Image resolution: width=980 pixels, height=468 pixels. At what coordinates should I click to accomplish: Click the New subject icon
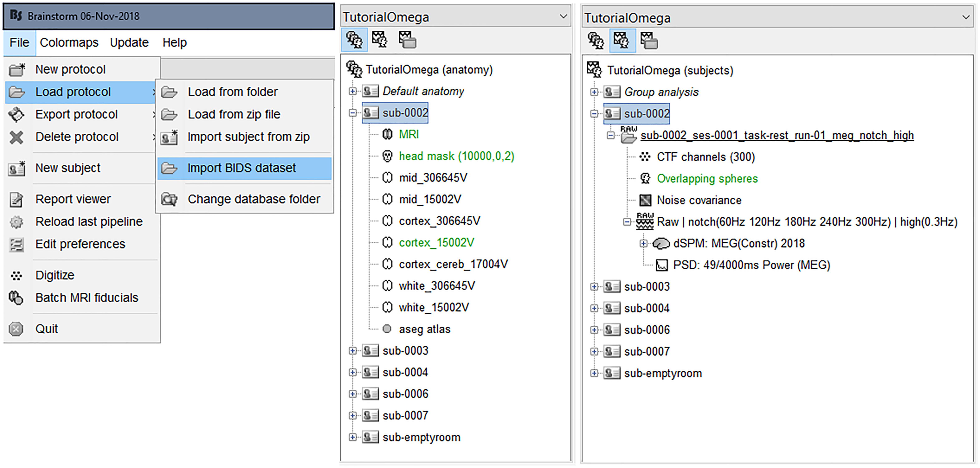coord(16,168)
